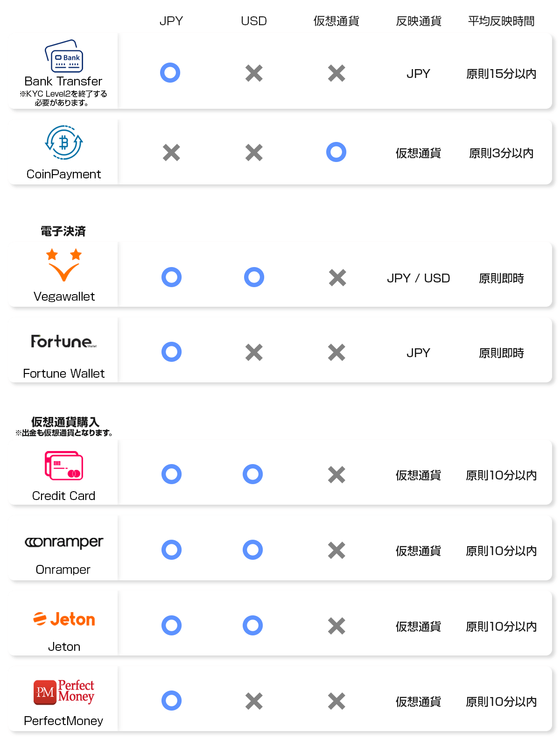Click the pink Credit Card icon
Image resolution: width=560 pixels, height=747 pixels.
point(64,465)
